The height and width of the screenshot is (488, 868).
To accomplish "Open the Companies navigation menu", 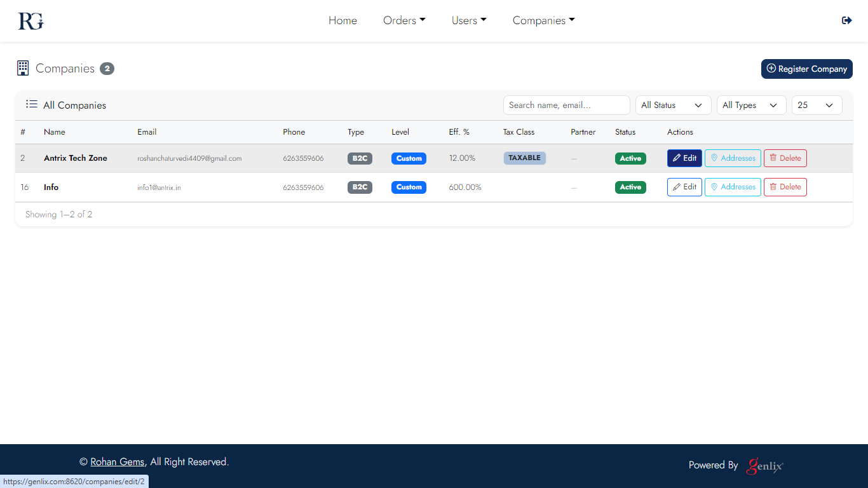I will [x=543, y=20].
